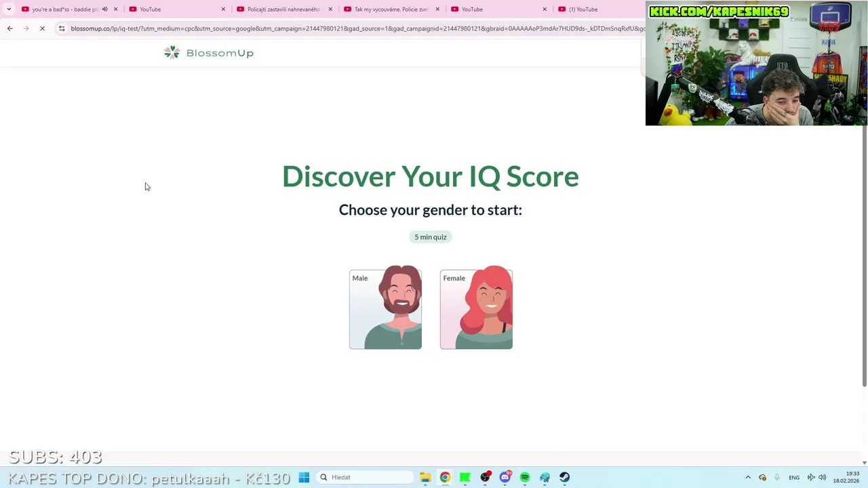Screen dimensions: 868x488
Task: Click the microphone tray icon
Action: [x=777, y=477]
